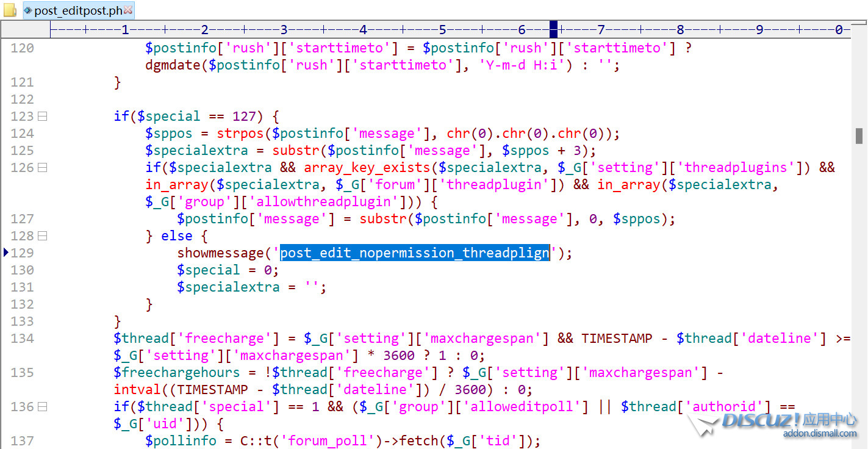Collapse the code fold at line 126

(x=42, y=167)
